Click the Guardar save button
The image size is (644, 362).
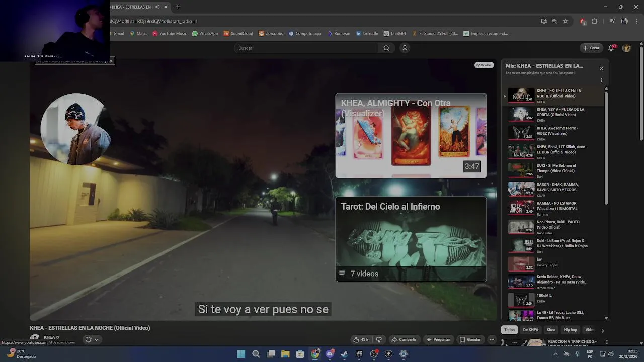(x=470, y=339)
